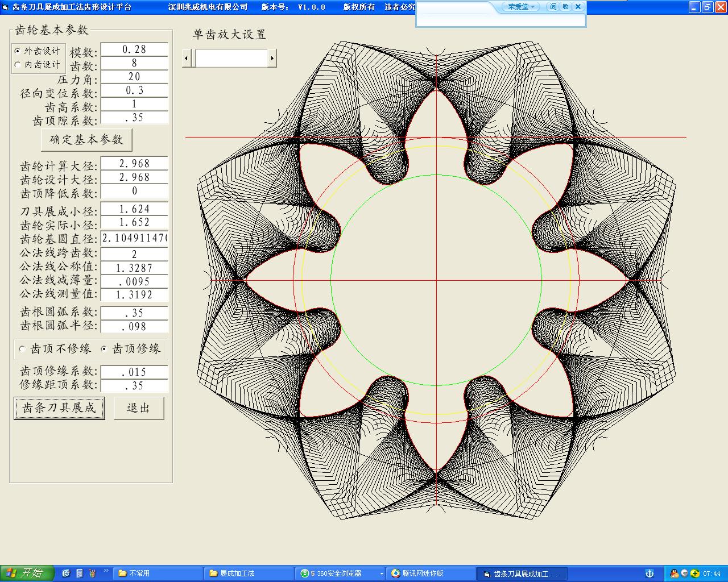Click the 齿轮计算大径 value field
This screenshot has width=728, height=582.
(134, 164)
